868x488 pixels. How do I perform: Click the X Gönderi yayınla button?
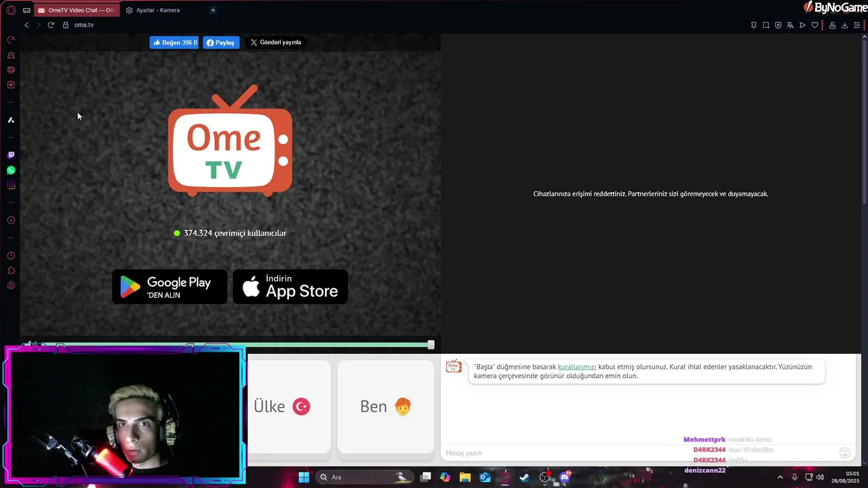coord(275,42)
